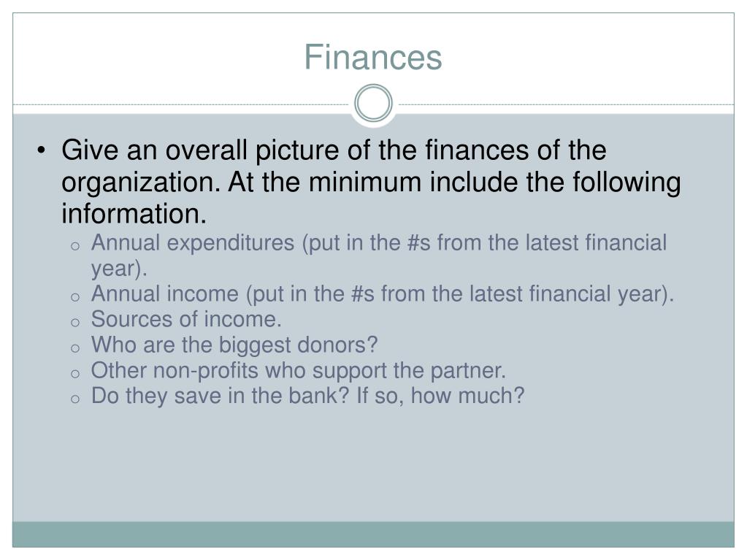Screen dimensions: 747x560
Task: Click the hollow bullet marker beside 'Who are the biggest donors'
Action: point(74,348)
